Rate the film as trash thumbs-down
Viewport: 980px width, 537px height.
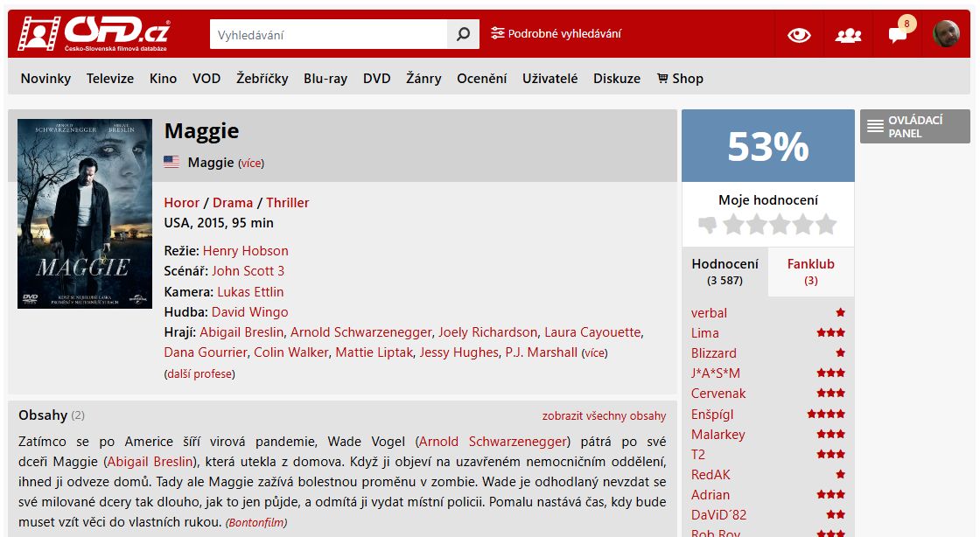[708, 224]
